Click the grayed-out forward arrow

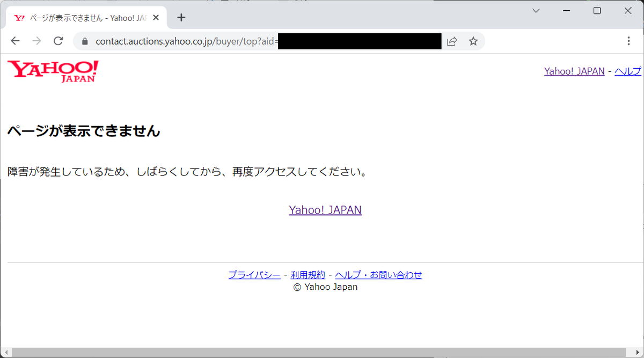36,41
